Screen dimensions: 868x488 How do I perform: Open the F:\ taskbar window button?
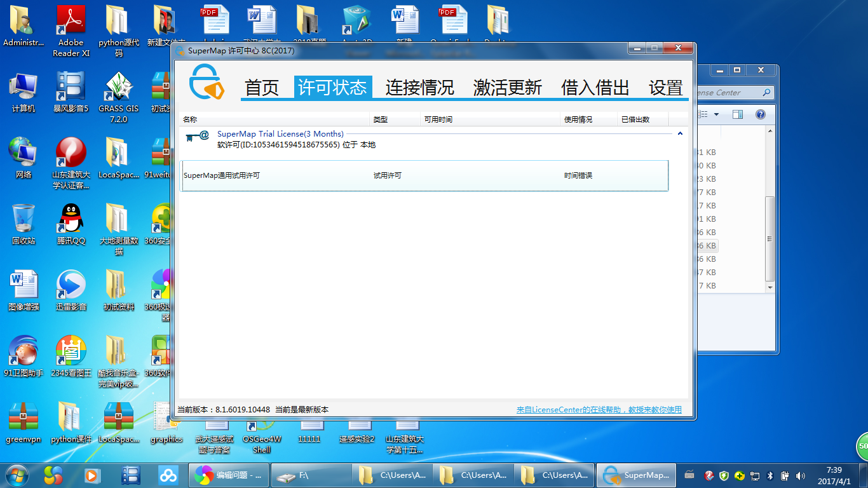pyautogui.click(x=311, y=475)
